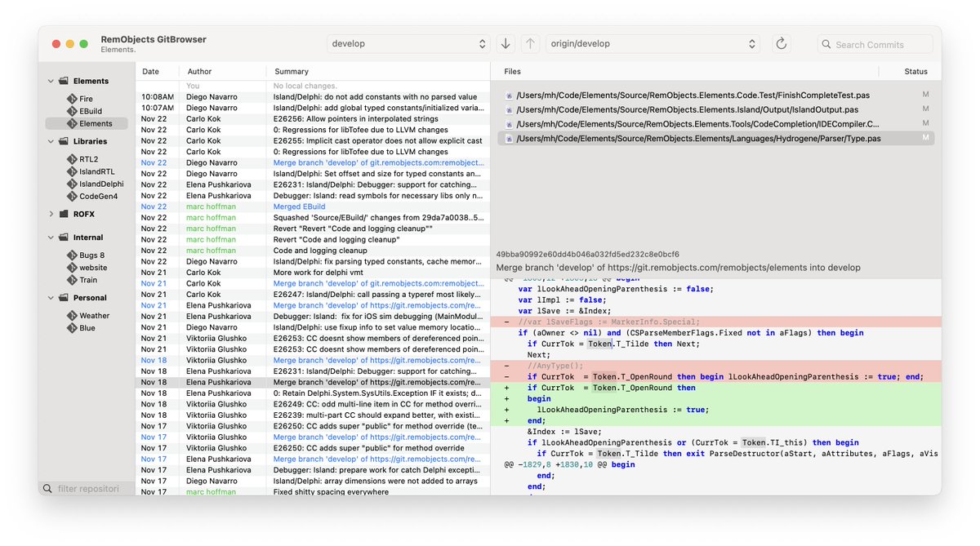Click the refresh circular arrow button
The height and width of the screenshot is (546, 980).
[x=782, y=43]
